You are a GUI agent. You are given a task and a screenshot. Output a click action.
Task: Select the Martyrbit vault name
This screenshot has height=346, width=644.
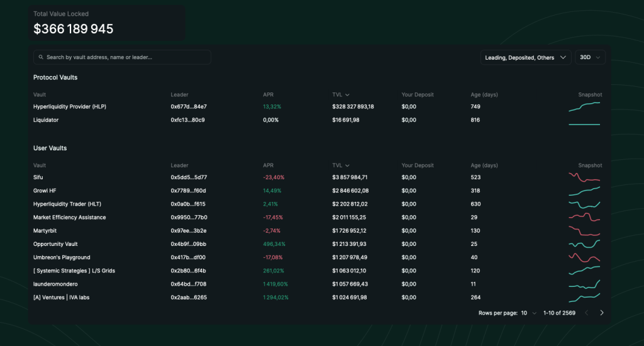coord(45,230)
